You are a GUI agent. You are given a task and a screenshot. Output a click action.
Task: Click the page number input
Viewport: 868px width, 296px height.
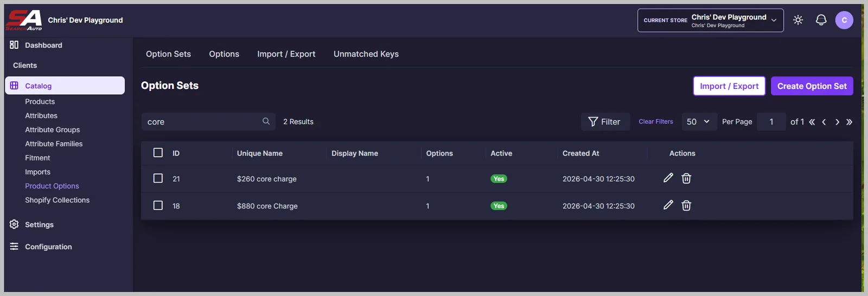click(x=771, y=121)
